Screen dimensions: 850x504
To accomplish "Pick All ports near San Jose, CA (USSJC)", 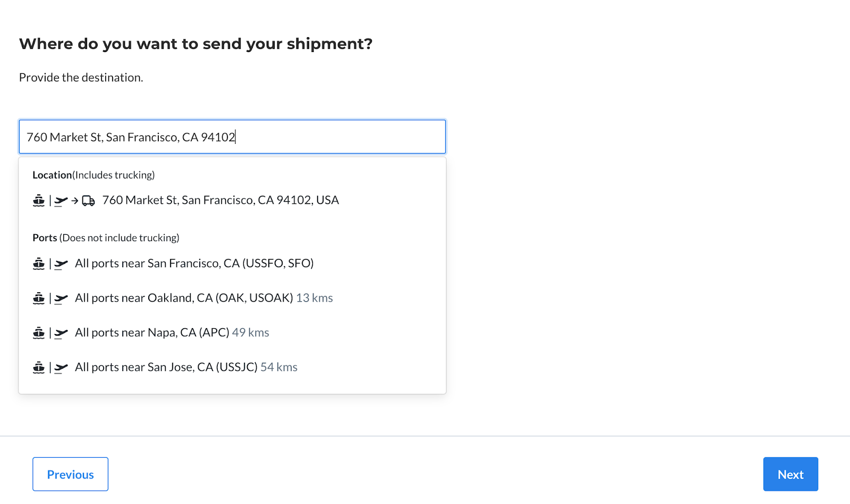I will [x=232, y=367].
